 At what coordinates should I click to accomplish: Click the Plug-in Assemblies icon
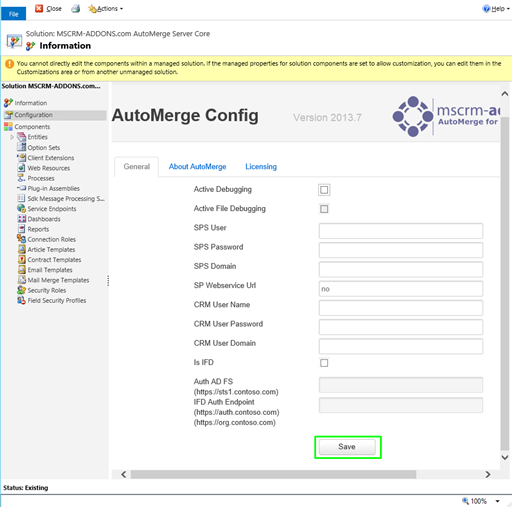pyautogui.click(x=21, y=188)
